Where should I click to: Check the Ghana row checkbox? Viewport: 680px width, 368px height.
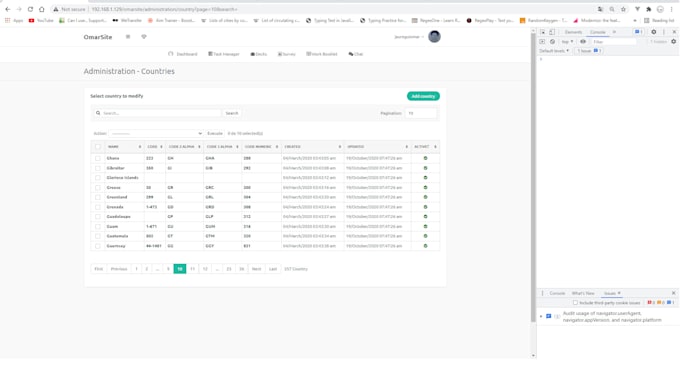(98, 158)
